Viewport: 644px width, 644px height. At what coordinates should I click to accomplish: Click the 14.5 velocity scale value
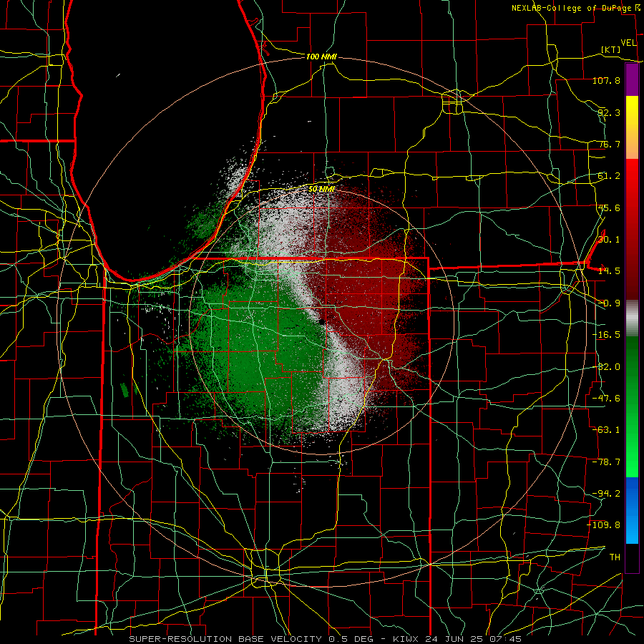pos(609,271)
